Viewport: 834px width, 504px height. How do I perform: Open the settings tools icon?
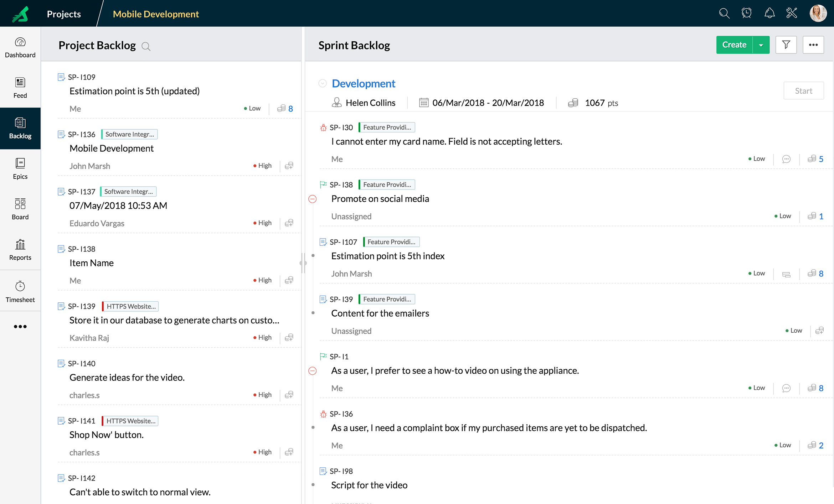792,14
